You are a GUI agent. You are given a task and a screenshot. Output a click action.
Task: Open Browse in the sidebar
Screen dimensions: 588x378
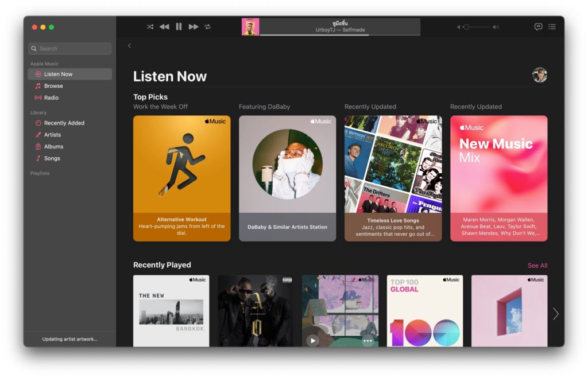53,86
